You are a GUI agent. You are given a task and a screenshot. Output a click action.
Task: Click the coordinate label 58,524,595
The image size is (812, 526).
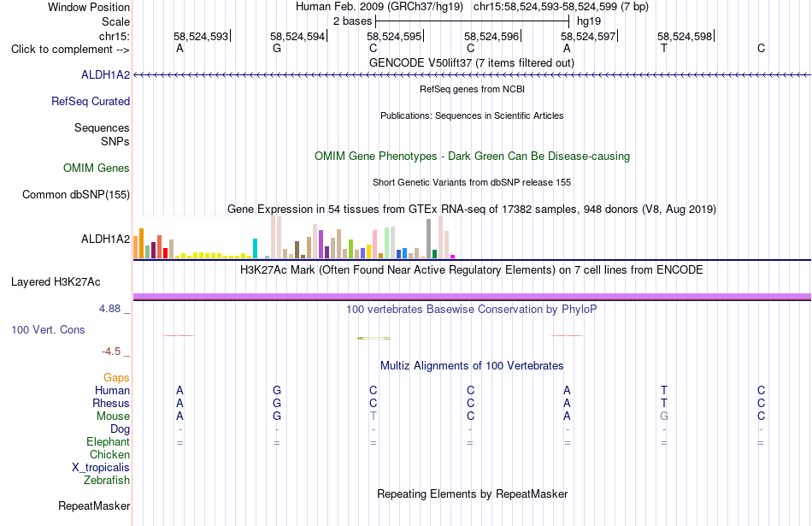(394, 36)
